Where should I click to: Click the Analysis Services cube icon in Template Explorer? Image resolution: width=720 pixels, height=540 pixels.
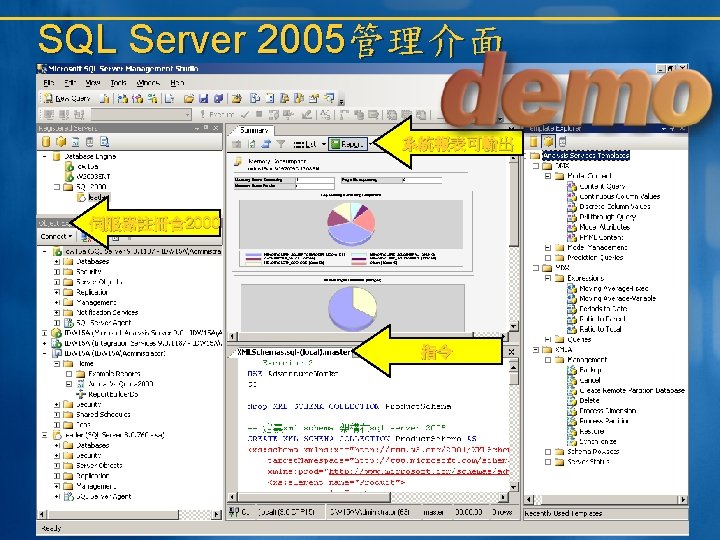548,141
